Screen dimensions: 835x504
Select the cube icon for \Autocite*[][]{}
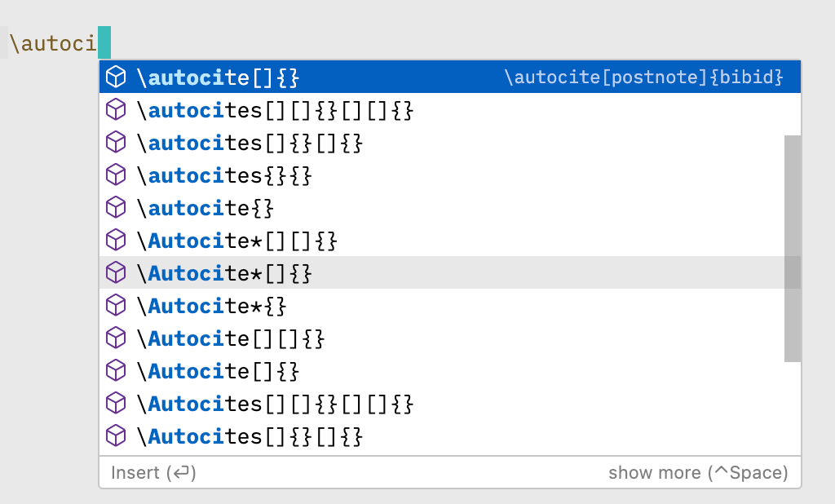115,240
